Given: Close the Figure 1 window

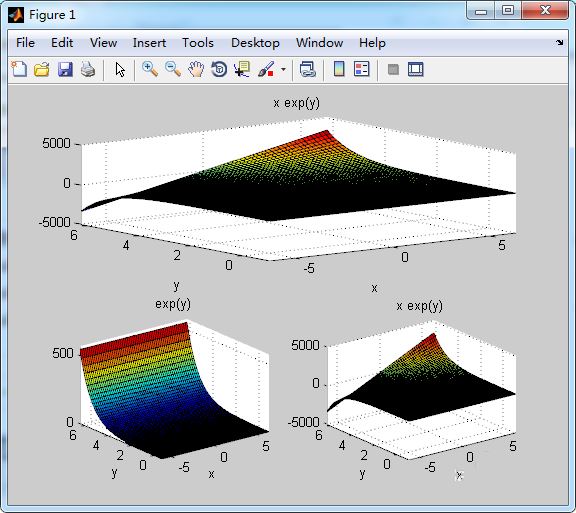Looking at the screenshot, I should coord(545,11).
